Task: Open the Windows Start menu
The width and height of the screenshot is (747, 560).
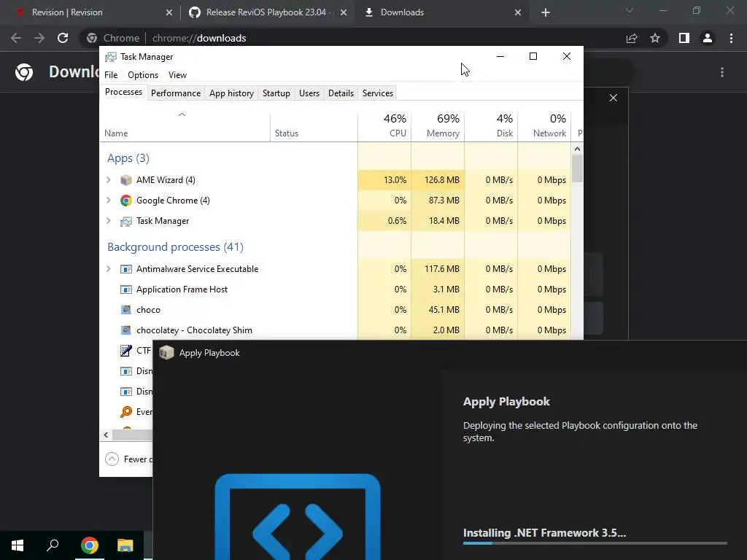Action: (x=18, y=545)
